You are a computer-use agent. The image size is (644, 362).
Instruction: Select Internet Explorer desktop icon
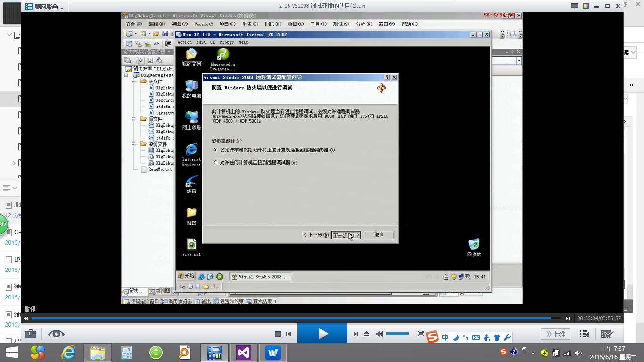[x=191, y=155]
